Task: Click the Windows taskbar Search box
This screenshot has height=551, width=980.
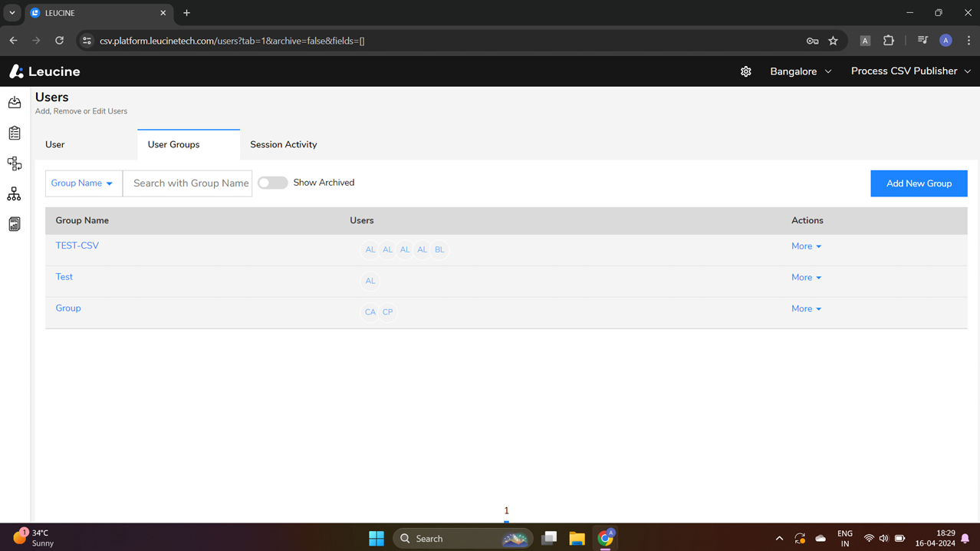Action: click(x=462, y=539)
